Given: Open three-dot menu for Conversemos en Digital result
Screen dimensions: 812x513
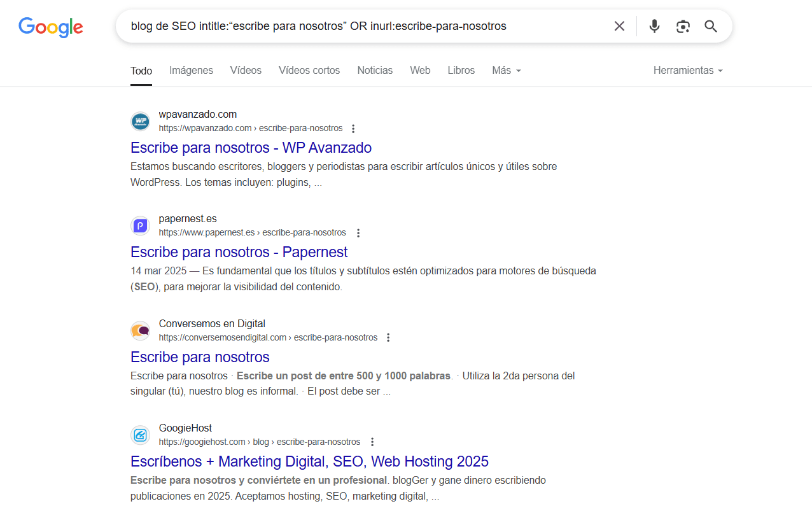Looking at the screenshot, I should (x=389, y=337).
